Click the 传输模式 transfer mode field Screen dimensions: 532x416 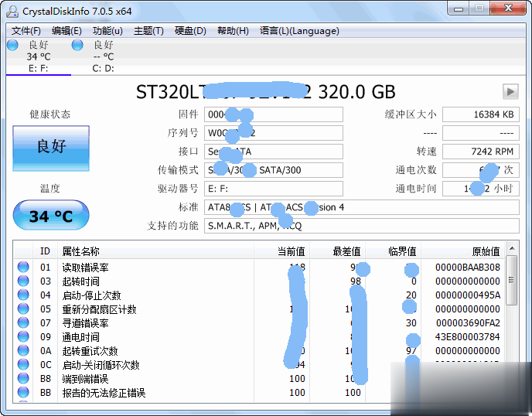[274, 170]
